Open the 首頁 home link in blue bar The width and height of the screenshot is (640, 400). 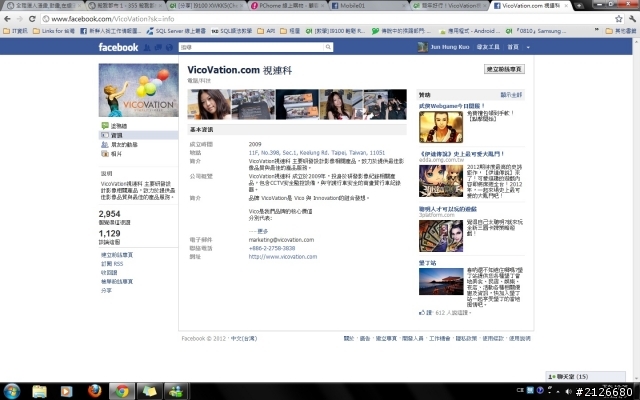513,47
